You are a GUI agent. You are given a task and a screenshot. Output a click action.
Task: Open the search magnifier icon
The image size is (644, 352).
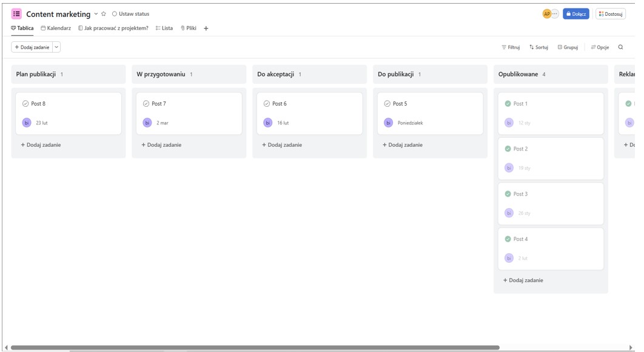(620, 47)
